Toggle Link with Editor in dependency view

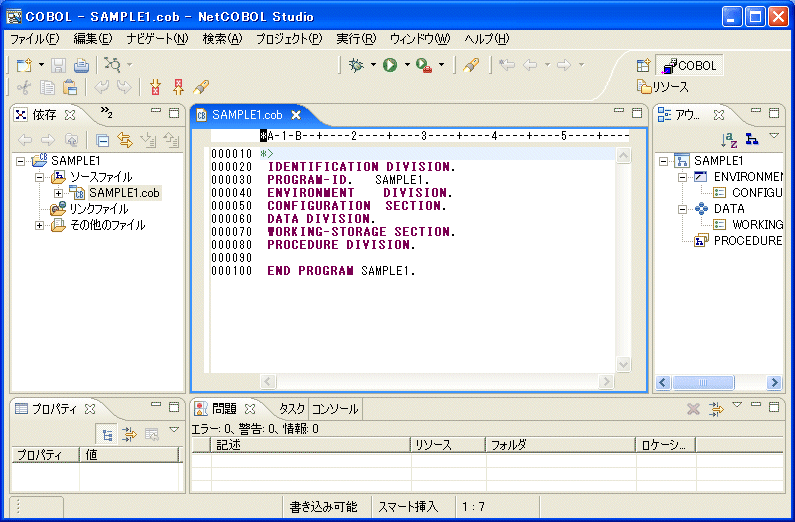point(125,140)
